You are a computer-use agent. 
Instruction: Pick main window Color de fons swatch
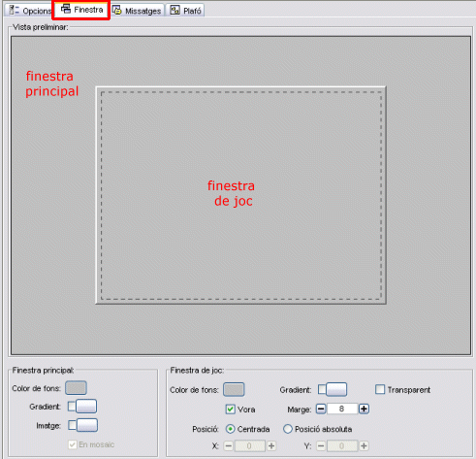point(76,388)
